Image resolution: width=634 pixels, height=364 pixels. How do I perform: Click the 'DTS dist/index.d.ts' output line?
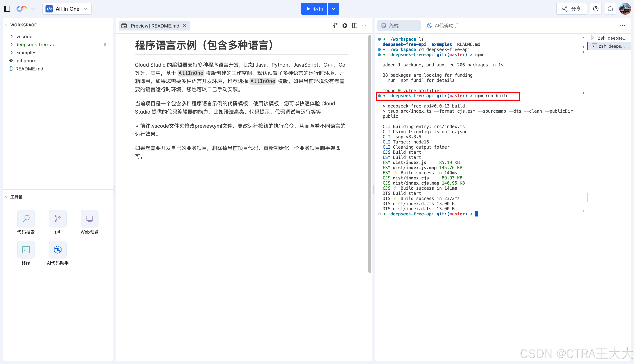coord(419,209)
